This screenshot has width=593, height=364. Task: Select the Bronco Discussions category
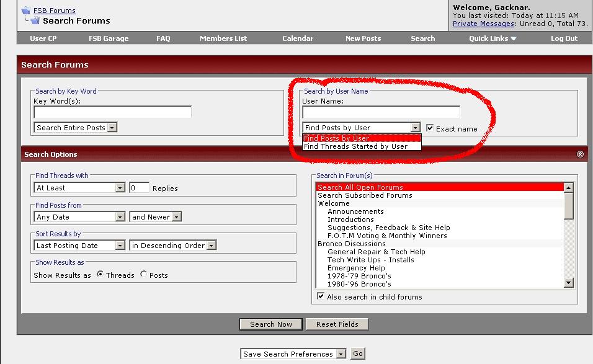[440, 244]
